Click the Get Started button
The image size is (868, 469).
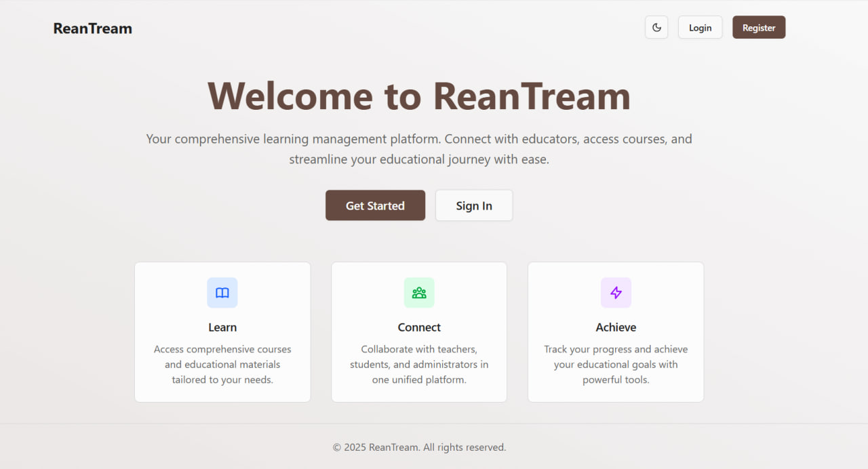click(x=375, y=205)
